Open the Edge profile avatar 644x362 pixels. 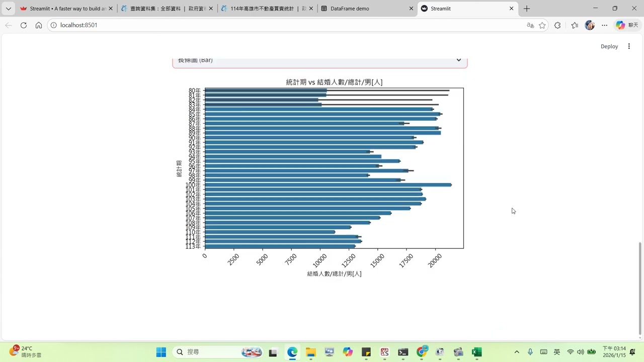coord(590,25)
